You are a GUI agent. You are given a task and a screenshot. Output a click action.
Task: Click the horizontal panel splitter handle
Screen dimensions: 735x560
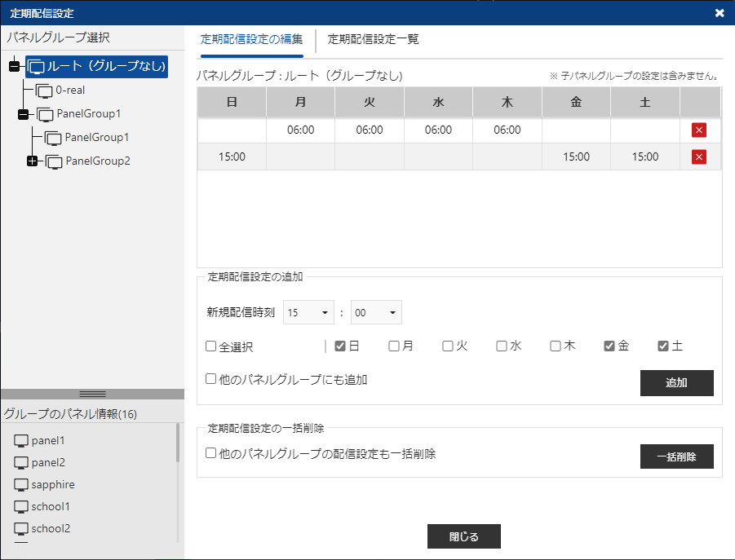(x=92, y=394)
